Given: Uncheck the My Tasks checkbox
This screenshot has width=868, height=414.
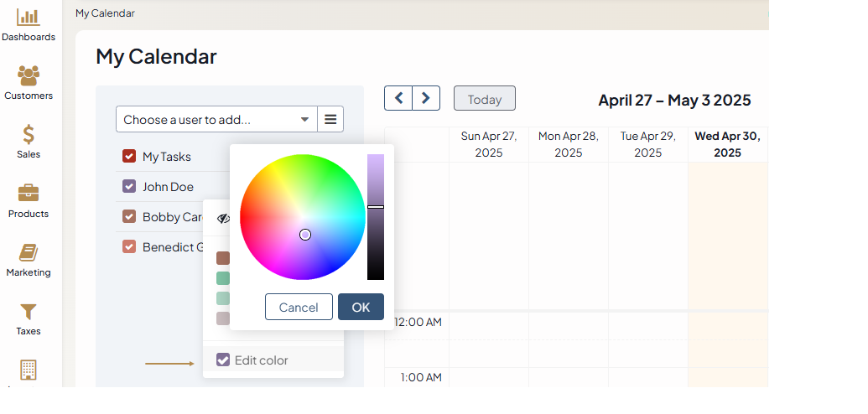Looking at the screenshot, I should [129, 157].
